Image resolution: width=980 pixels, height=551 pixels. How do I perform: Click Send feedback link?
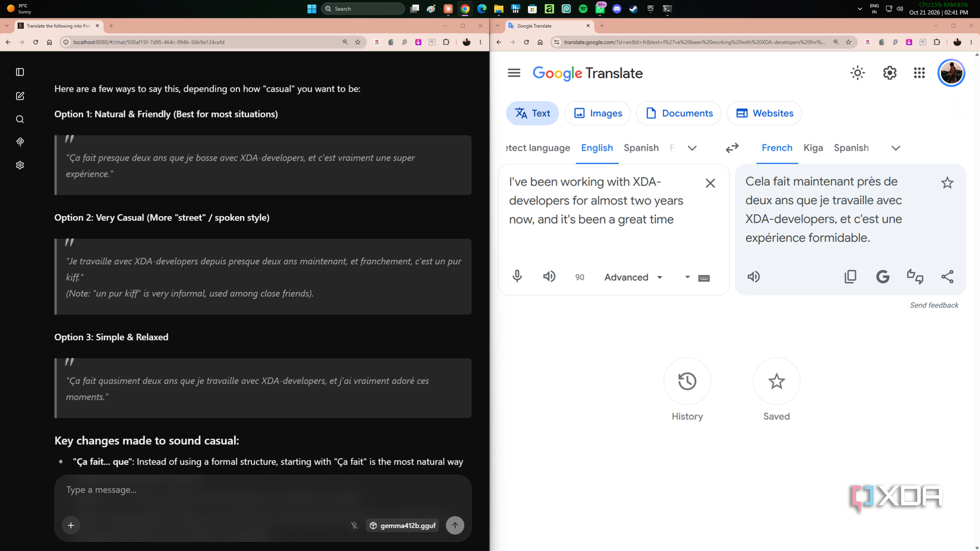click(x=934, y=305)
